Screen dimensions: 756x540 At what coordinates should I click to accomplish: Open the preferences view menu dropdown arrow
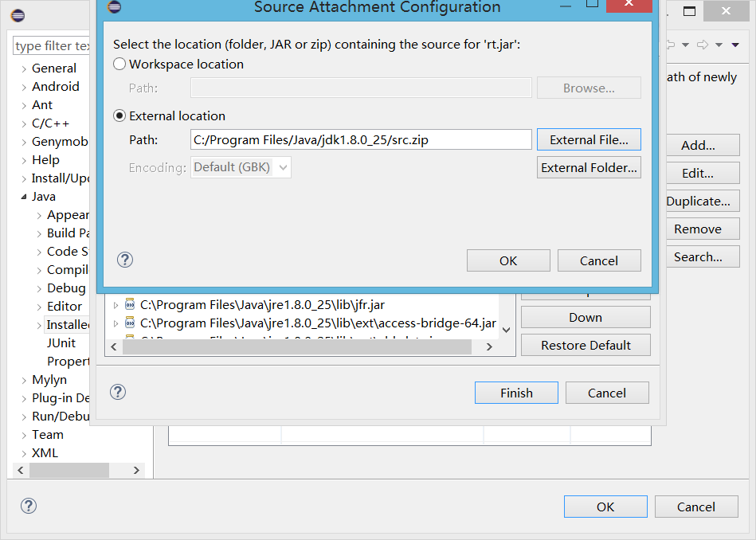tap(735, 45)
